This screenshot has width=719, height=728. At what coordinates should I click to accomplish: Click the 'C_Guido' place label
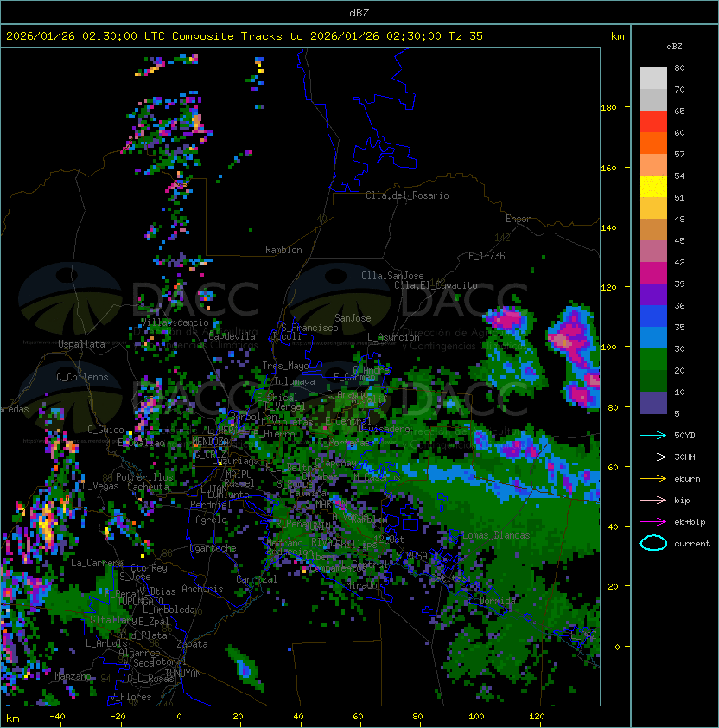tap(105, 430)
